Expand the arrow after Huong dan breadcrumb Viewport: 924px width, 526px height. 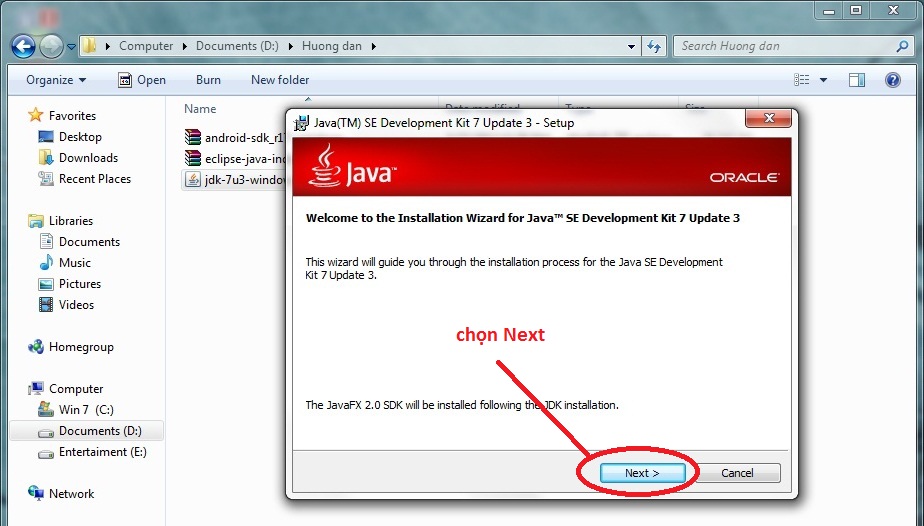click(x=374, y=46)
